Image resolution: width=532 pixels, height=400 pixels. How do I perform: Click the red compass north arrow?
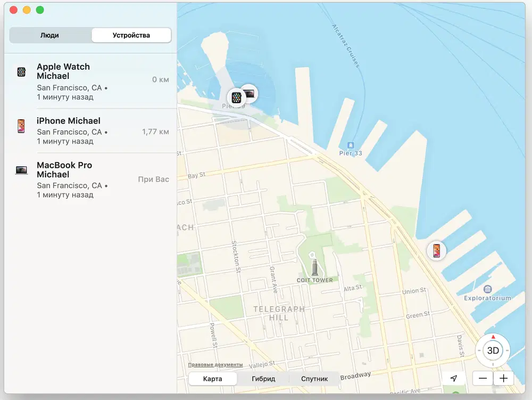click(x=493, y=337)
